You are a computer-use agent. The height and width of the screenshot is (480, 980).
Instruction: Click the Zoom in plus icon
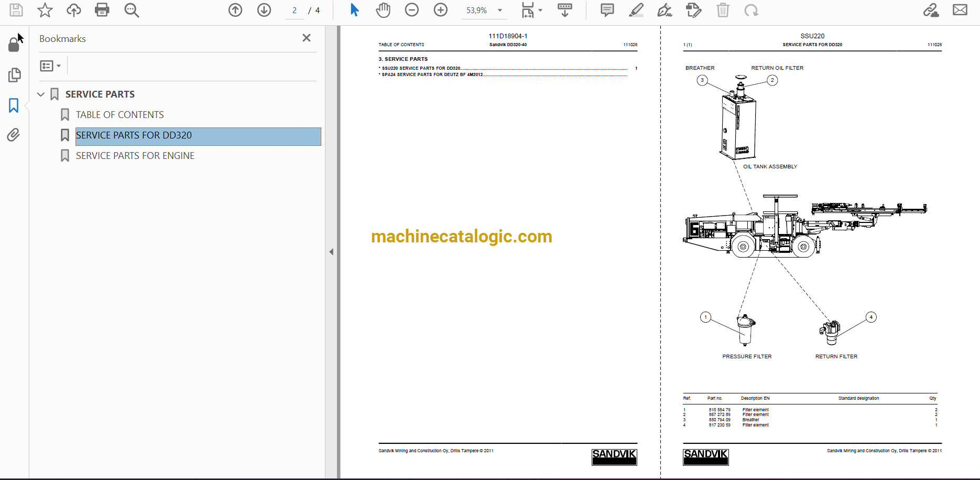(x=441, y=10)
